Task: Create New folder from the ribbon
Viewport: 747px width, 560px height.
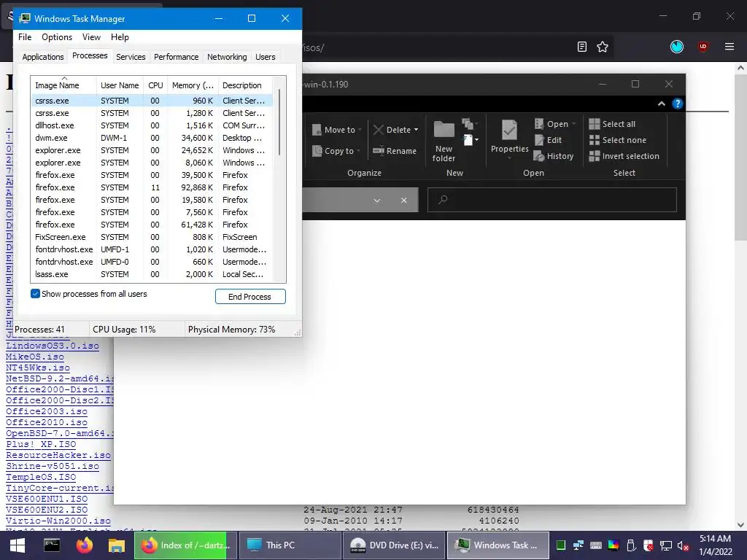Action: point(444,141)
